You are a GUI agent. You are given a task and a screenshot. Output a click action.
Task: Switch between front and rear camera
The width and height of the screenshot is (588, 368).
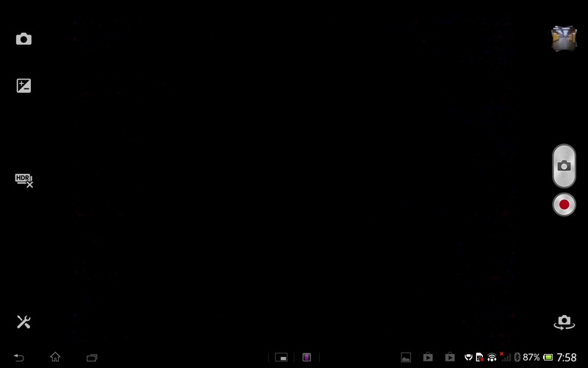click(564, 322)
